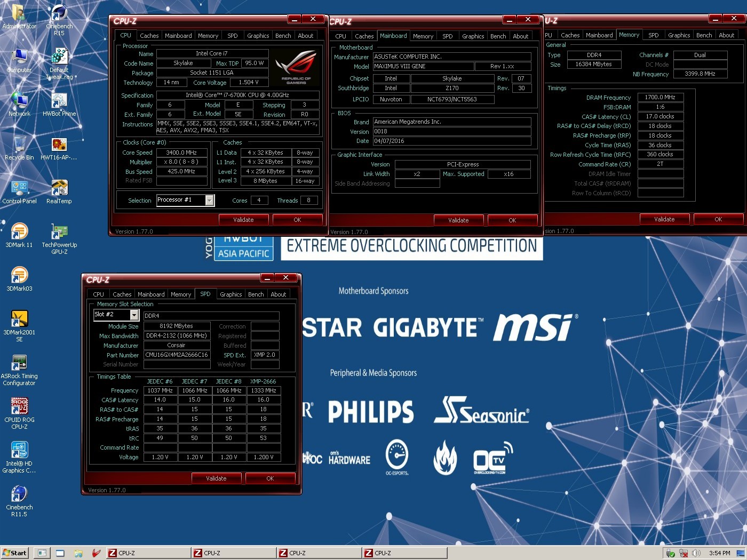747x560 pixels.
Task: Select Memory tab in SPD window
Action: 181,294
